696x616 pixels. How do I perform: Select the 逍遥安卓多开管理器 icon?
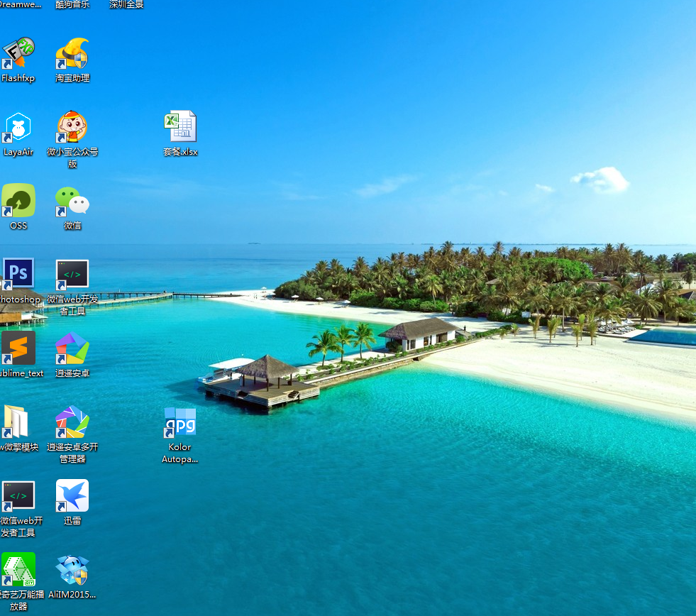point(72,422)
